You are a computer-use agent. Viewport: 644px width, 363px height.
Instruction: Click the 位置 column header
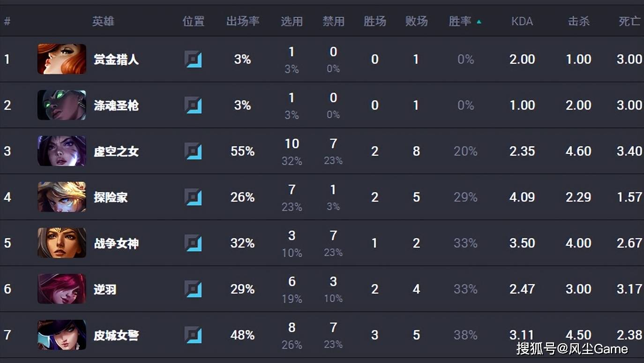point(193,21)
